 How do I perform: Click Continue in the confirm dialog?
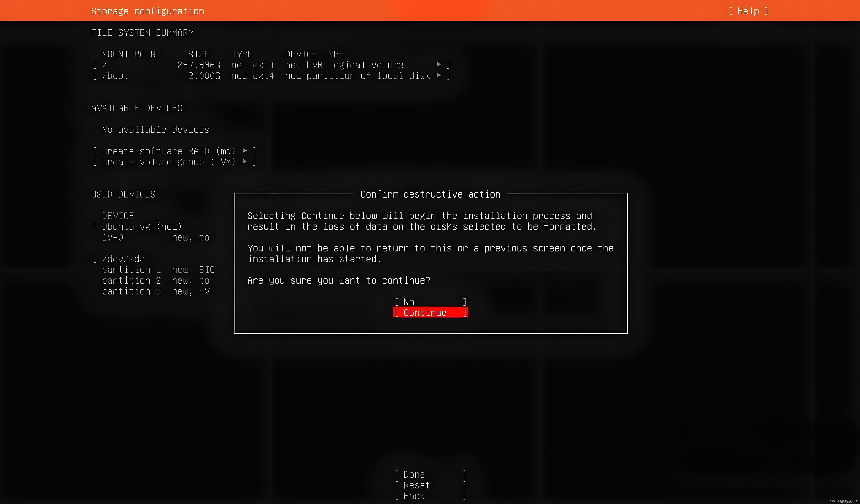coord(430,313)
